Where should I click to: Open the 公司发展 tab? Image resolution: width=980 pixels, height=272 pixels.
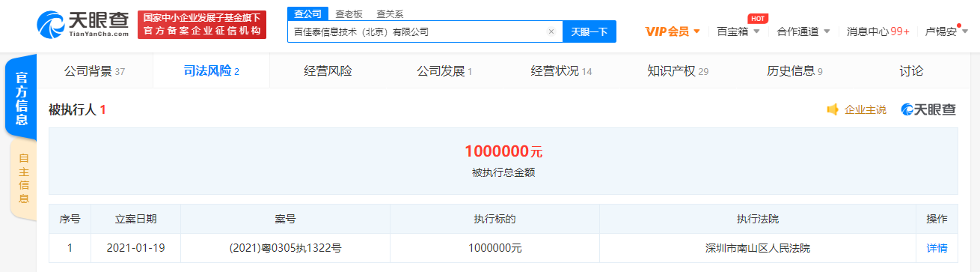point(444,71)
